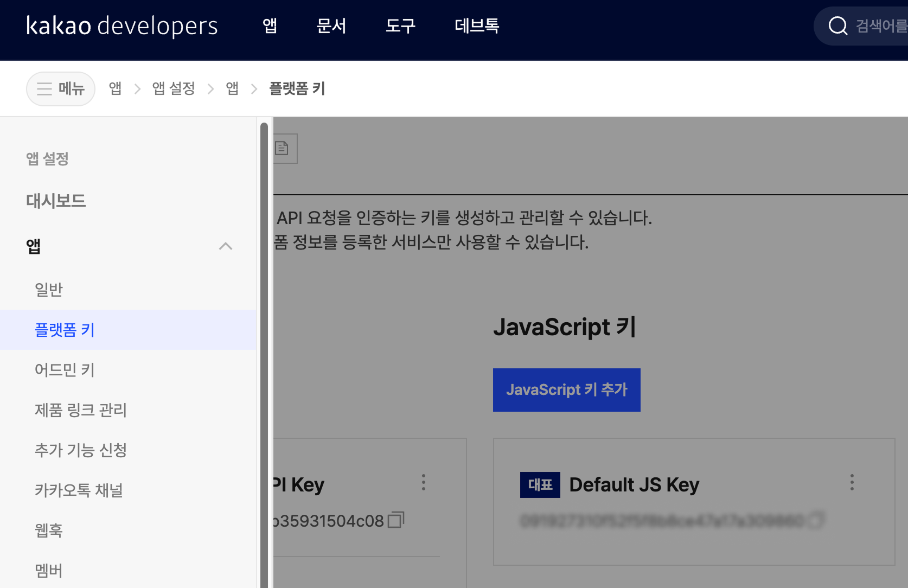Image resolution: width=908 pixels, height=588 pixels.
Task: Click the kakao developers logo
Action: [x=122, y=25]
